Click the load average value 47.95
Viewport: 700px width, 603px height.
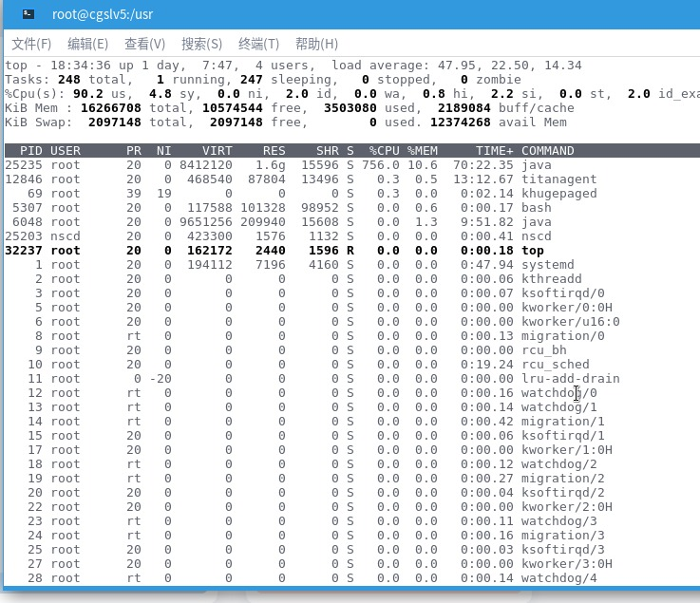456,66
